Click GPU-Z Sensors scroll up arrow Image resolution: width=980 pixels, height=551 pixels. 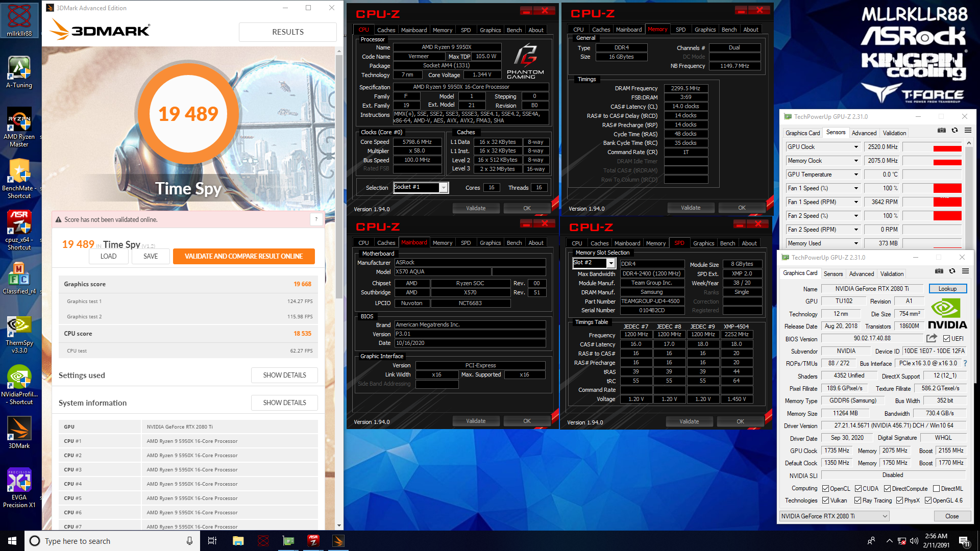[969, 144]
